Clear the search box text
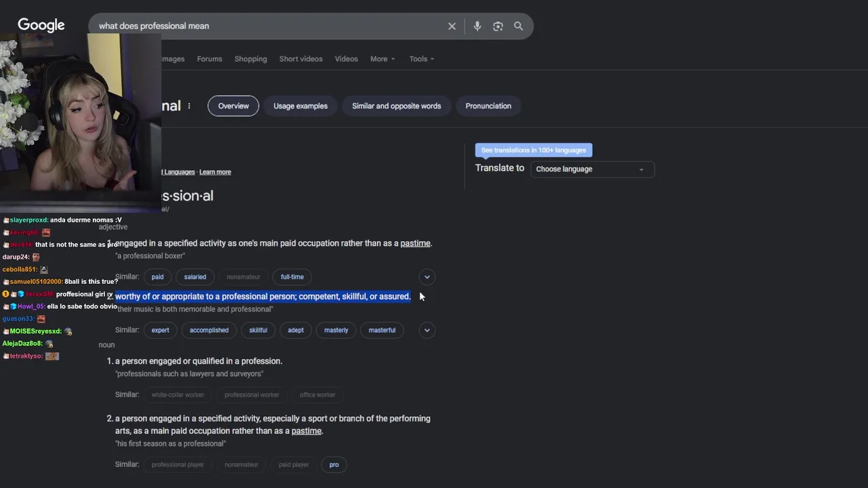This screenshot has width=868, height=488. tap(452, 26)
